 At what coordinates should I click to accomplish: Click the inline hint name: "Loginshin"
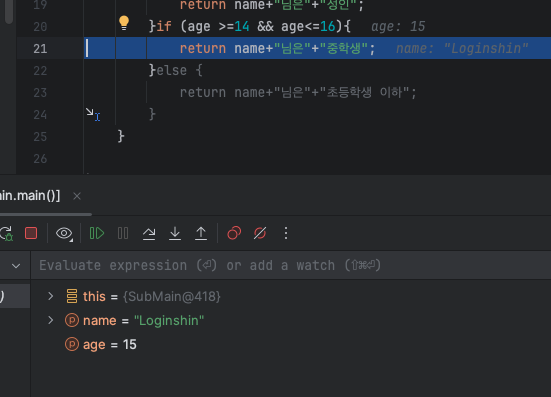[462, 48]
